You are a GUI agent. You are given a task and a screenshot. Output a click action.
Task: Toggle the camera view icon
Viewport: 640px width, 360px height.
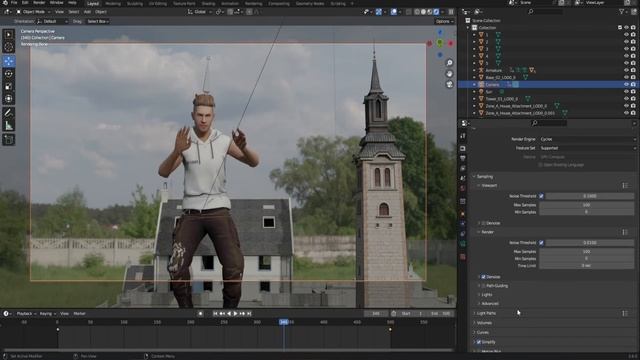(449, 84)
